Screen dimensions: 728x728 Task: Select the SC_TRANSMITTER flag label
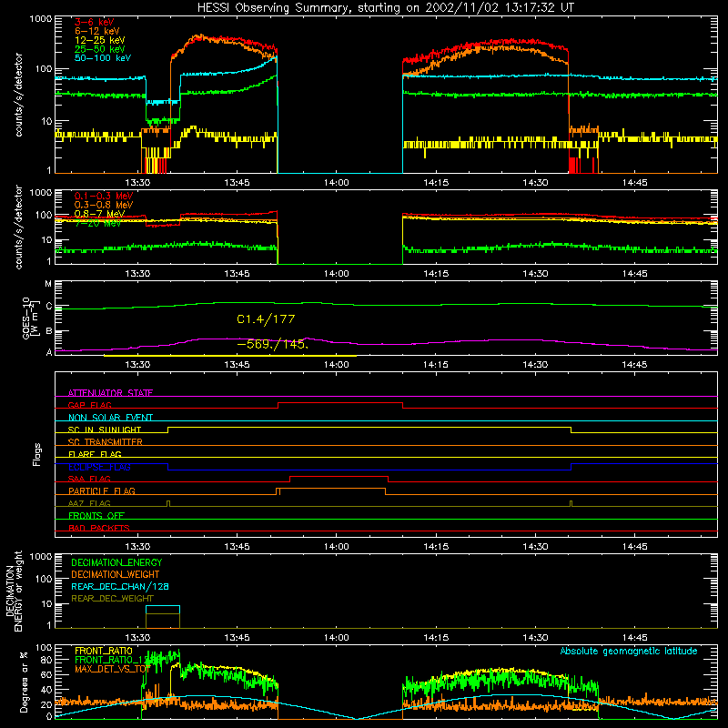coord(106,441)
